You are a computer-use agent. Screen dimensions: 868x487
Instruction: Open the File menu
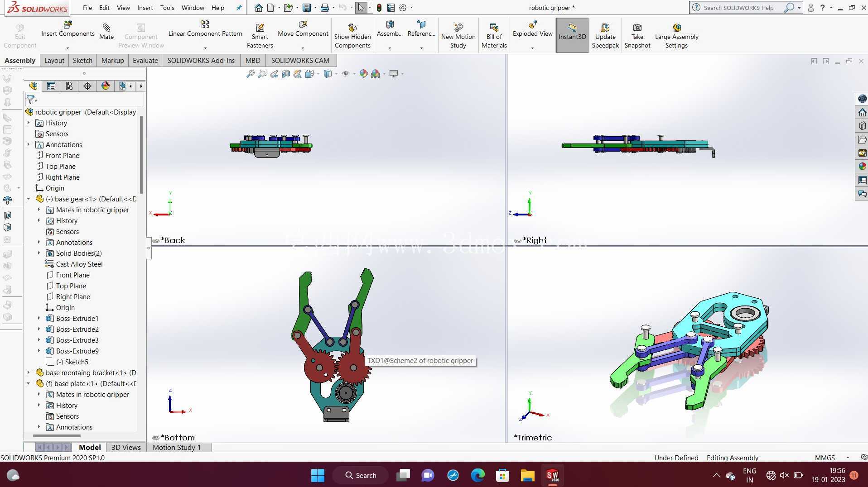(87, 8)
